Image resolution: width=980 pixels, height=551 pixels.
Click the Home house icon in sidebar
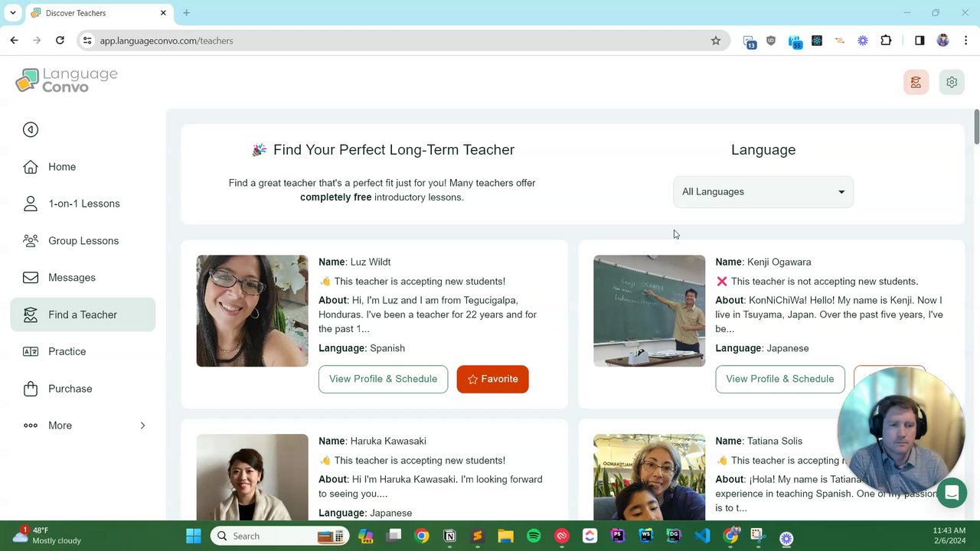31,167
